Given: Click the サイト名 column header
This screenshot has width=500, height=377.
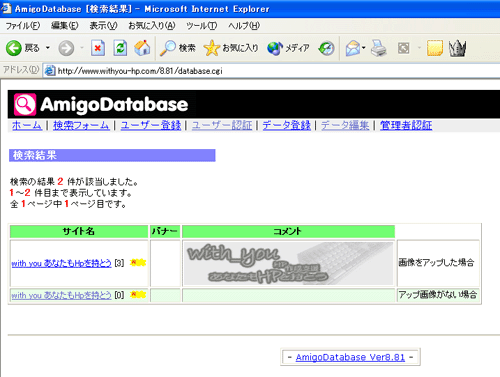Looking at the screenshot, I should point(79,231).
